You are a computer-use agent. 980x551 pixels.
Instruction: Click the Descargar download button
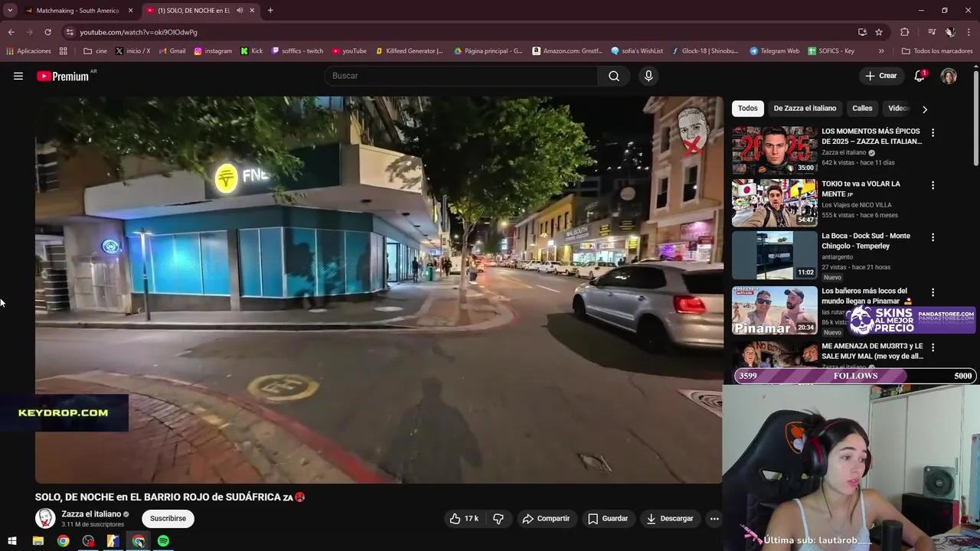tap(670, 518)
